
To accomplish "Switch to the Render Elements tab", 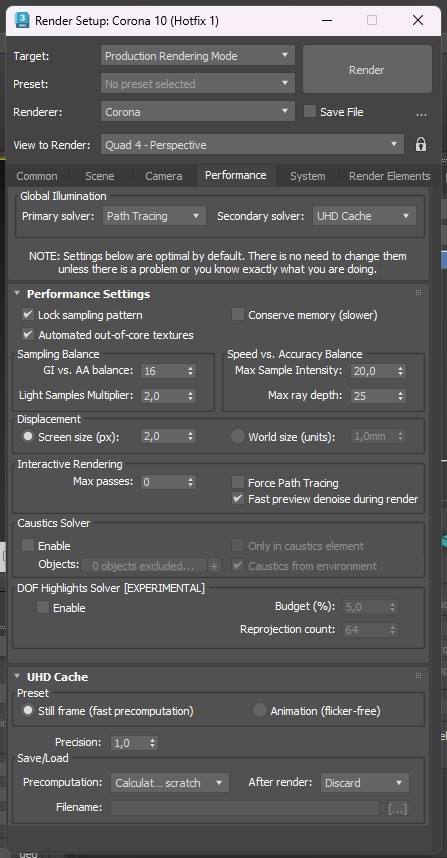I will (390, 176).
